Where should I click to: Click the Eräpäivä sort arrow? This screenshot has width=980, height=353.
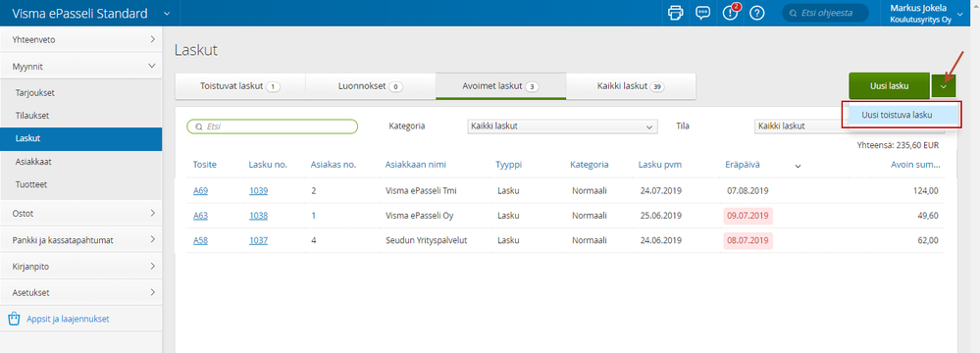[798, 166]
